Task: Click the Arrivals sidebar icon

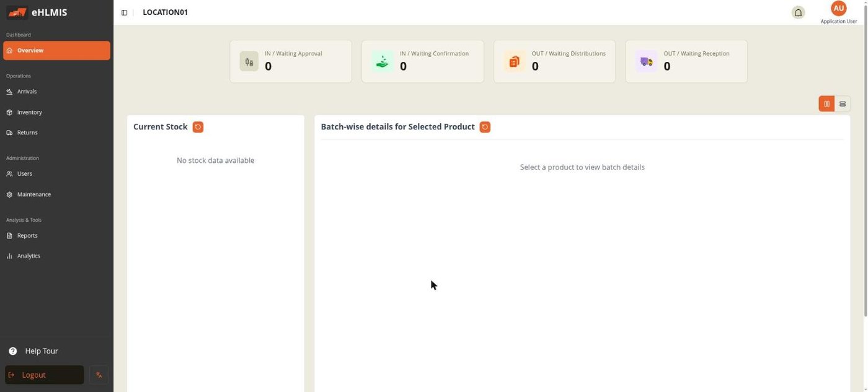Action: tap(9, 92)
